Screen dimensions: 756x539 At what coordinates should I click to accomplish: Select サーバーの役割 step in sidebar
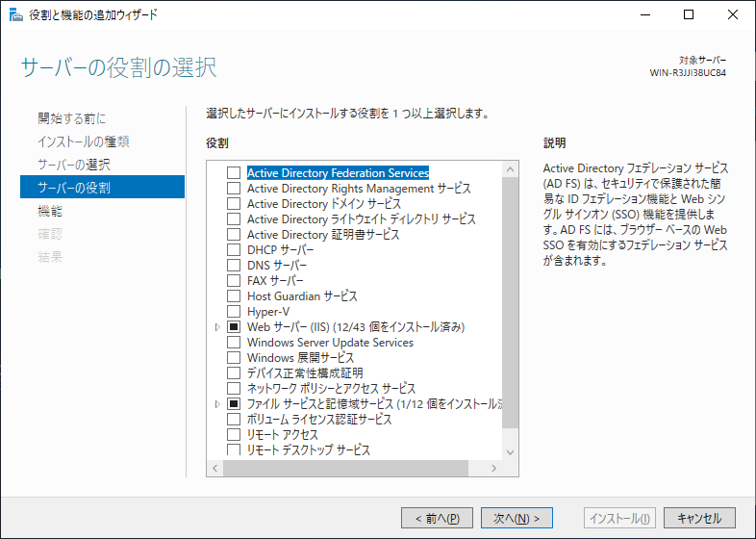click(102, 188)
